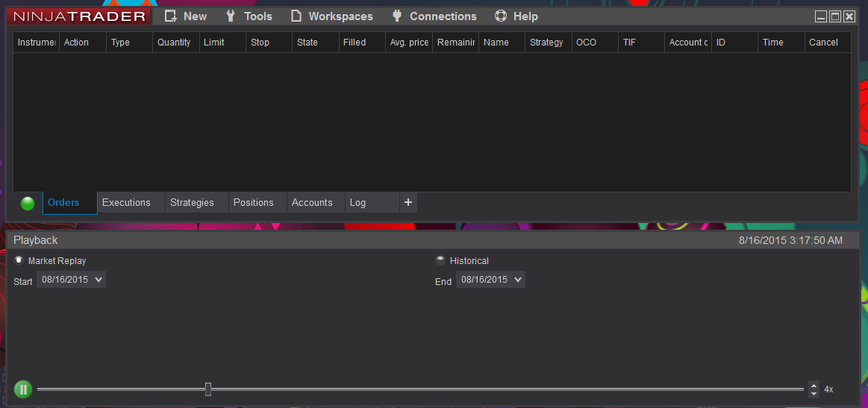The width and height of the screenshot is (868, 408).
Task: Add a new tab with plus button
Action: point(408,203)
